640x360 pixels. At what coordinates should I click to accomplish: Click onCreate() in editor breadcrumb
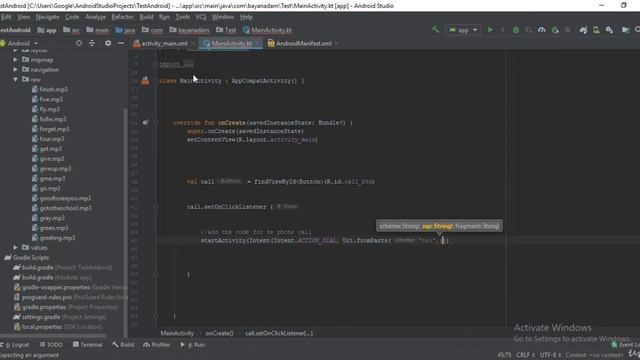tap(219, 333)
